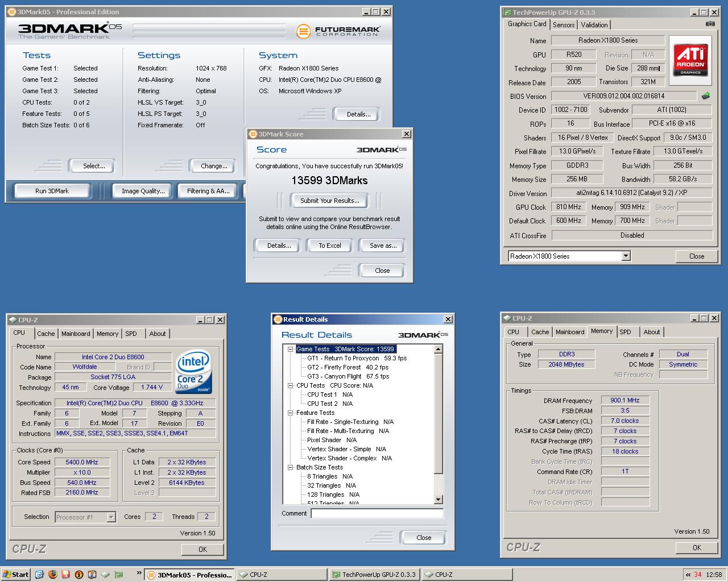Click the orange info quick launch icon
Image resolution: width=728 pixels, height=582 pixels.
coord(79,575)
